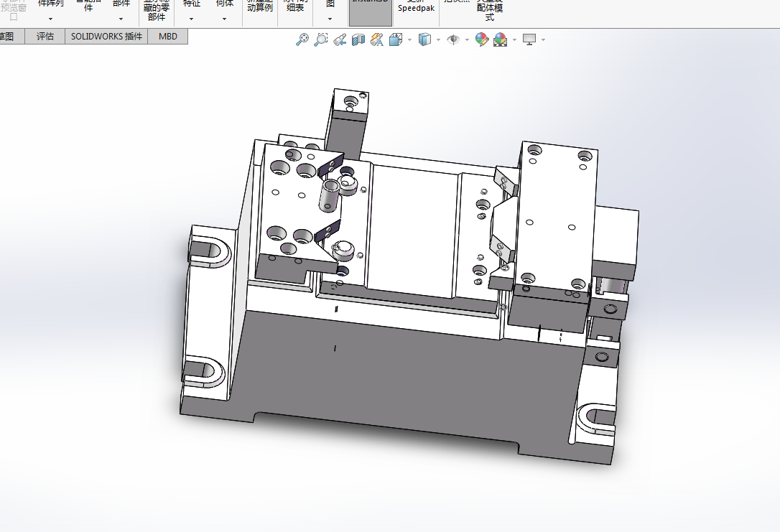This screenshot has height=532, width=780.
Task: Expand the 图 ribbon dropdown arrow
Action: [330, 19]
